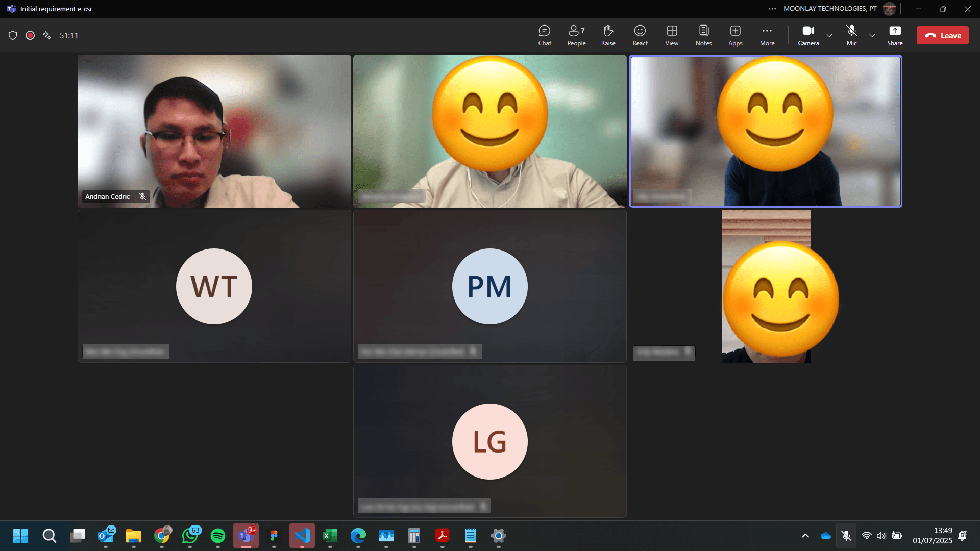Click the Share screen button

[894, 35]
